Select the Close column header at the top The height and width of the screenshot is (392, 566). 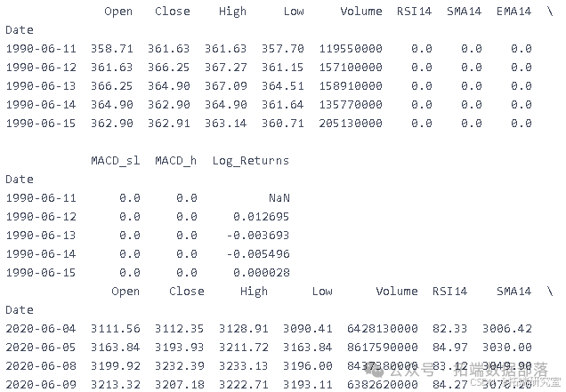172,12
